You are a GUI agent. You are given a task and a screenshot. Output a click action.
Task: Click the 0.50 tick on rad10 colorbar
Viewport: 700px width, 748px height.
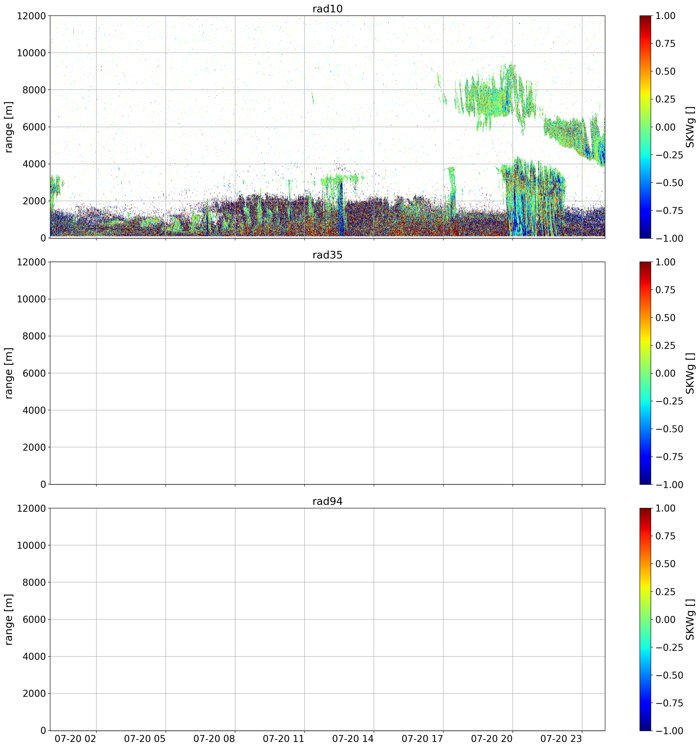pyautogui.click(x=665, y=72)
